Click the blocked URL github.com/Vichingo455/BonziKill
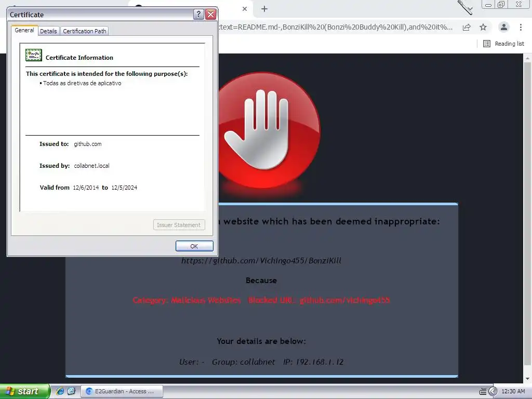 tap(261, 261)
